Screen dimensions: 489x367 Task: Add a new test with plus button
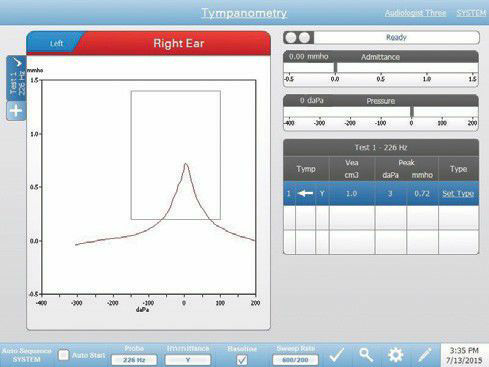tap(16, 111)
